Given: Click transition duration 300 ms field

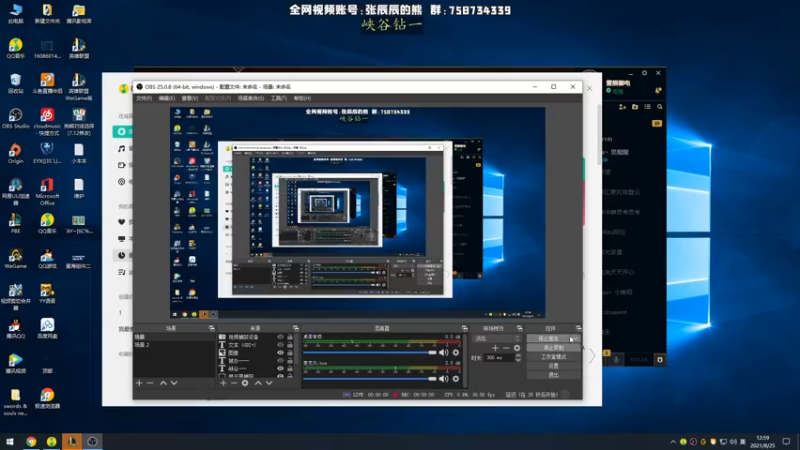Looking at the screenshot, I should click(x=499, y=358).
